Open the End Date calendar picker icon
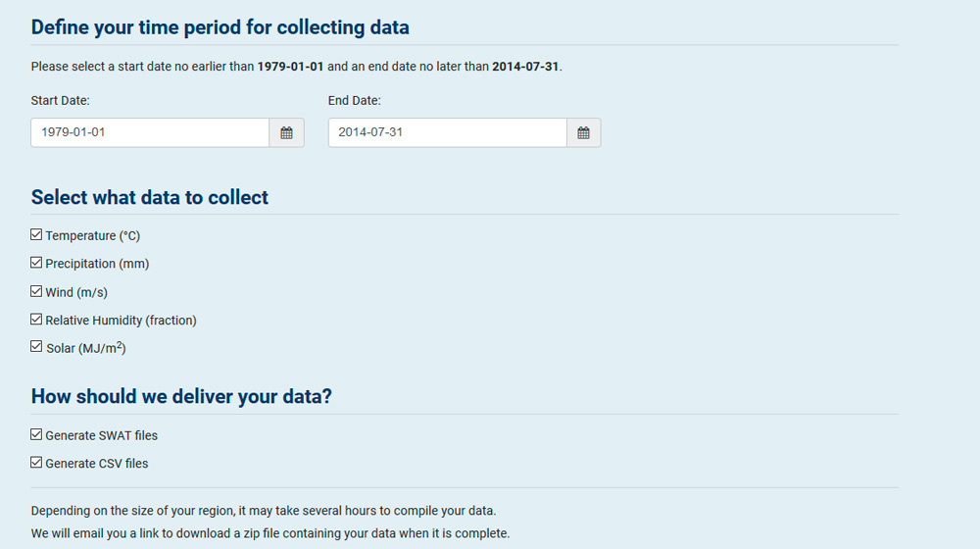The image size is (980, 549). click(x=583, y=132)
